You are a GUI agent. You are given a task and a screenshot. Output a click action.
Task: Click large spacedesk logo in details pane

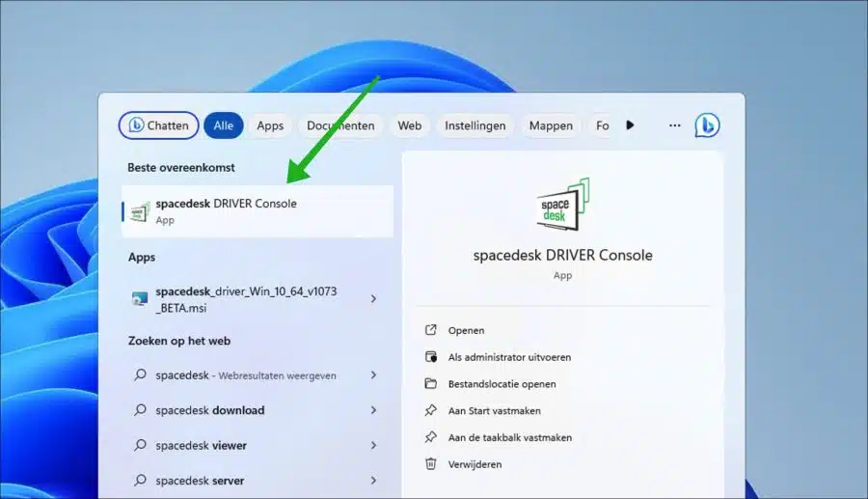[562, 205]
